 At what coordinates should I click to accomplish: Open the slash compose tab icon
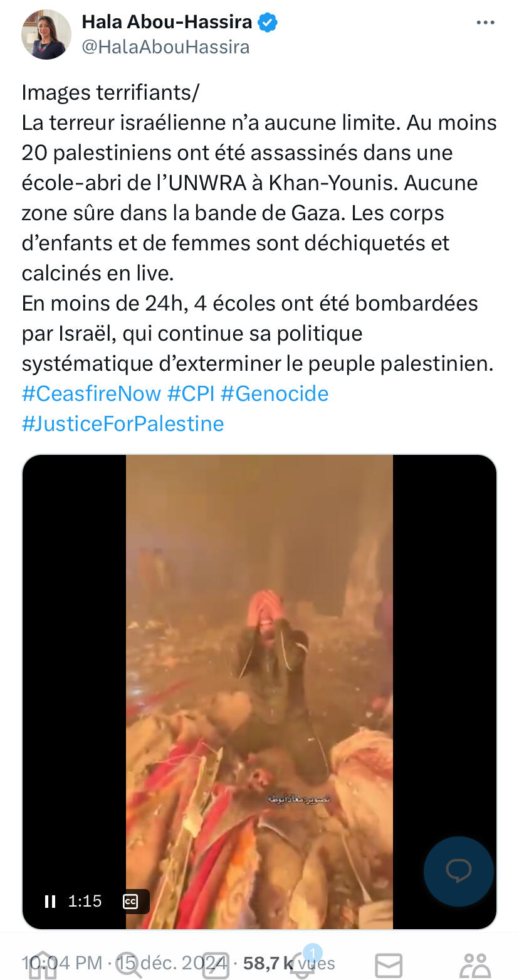(216, 965)
